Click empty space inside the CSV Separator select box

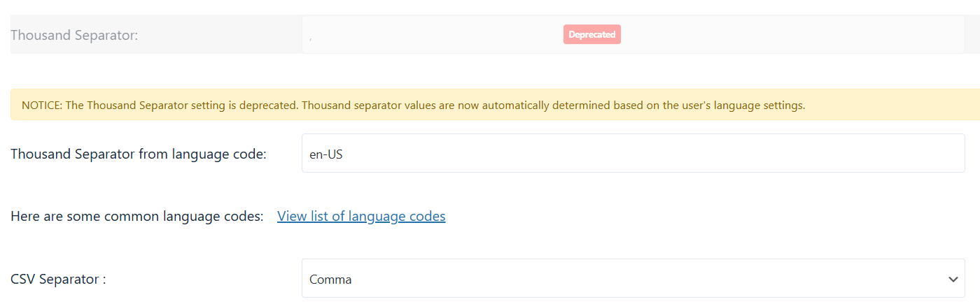pyautogui.click(x=644, y=278)
